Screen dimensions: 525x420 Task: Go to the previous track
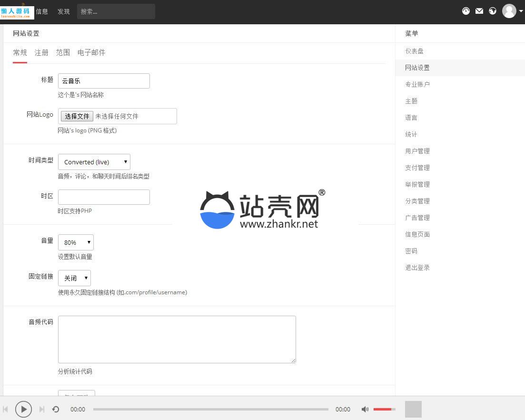(6, 409)
